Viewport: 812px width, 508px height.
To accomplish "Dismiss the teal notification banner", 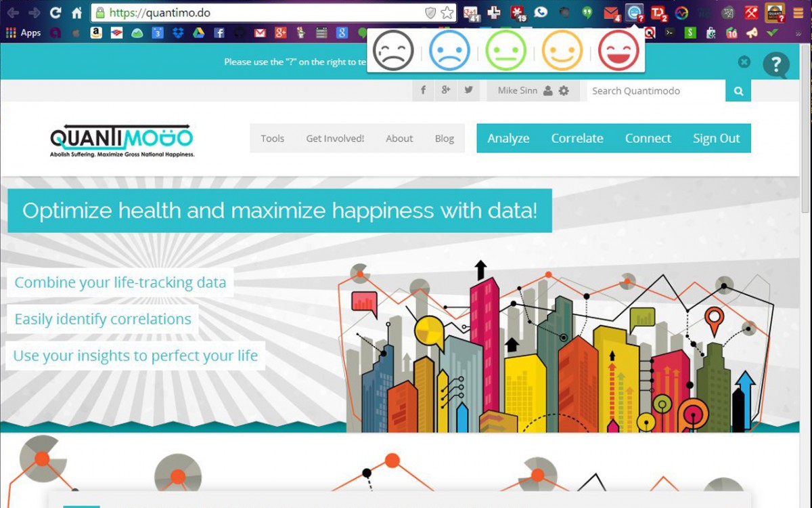I will [744, 62].
